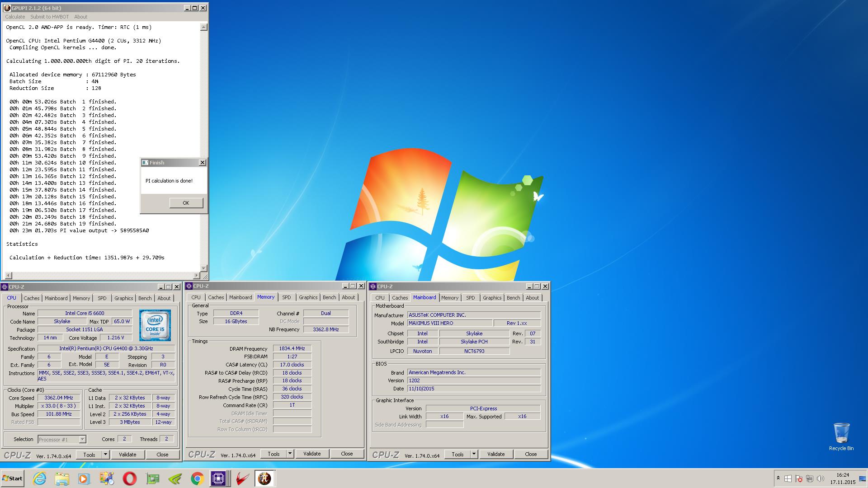Click the Windows logo tray icon

(x=788, y=479)
